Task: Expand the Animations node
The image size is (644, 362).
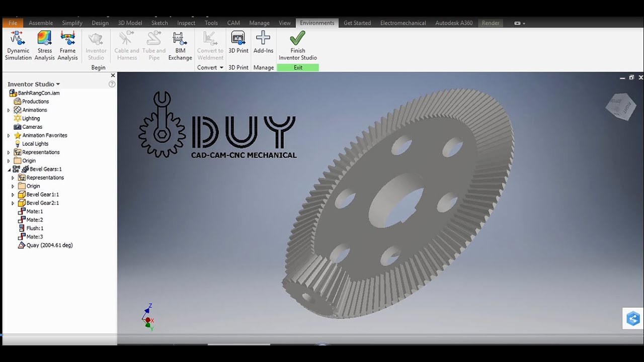Action: coord(9,110)
